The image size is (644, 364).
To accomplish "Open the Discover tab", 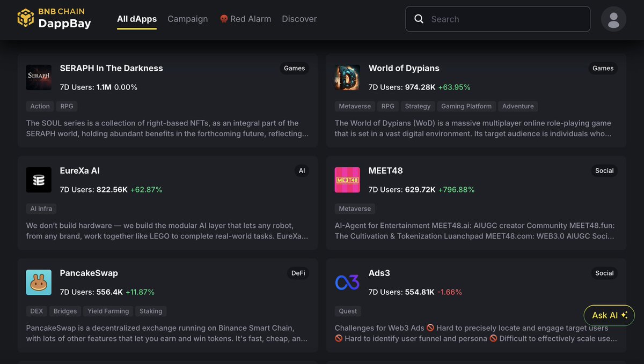I will pyautogui.click(x=299, y=19).
